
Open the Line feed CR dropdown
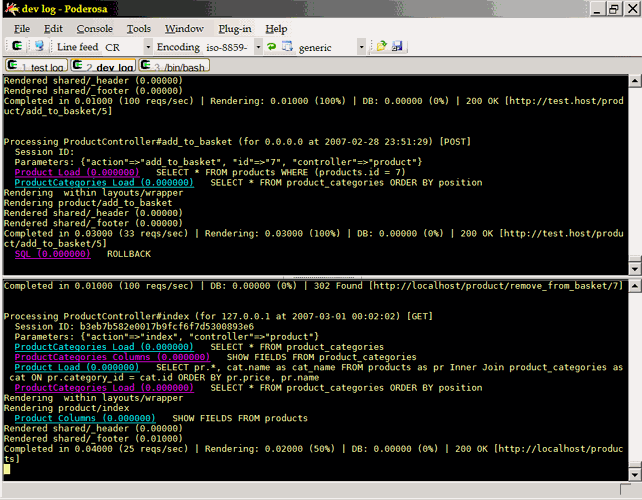[148, 47]
